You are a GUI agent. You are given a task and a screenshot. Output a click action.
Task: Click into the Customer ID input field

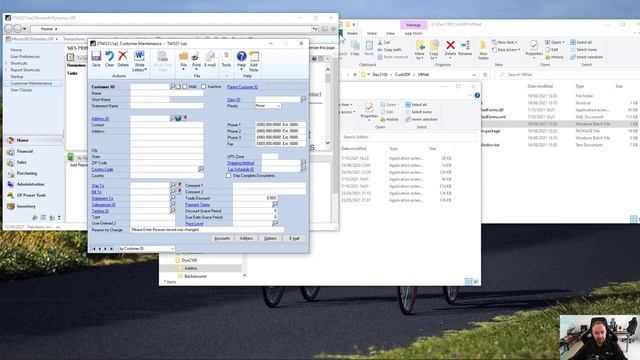(150, 87)
